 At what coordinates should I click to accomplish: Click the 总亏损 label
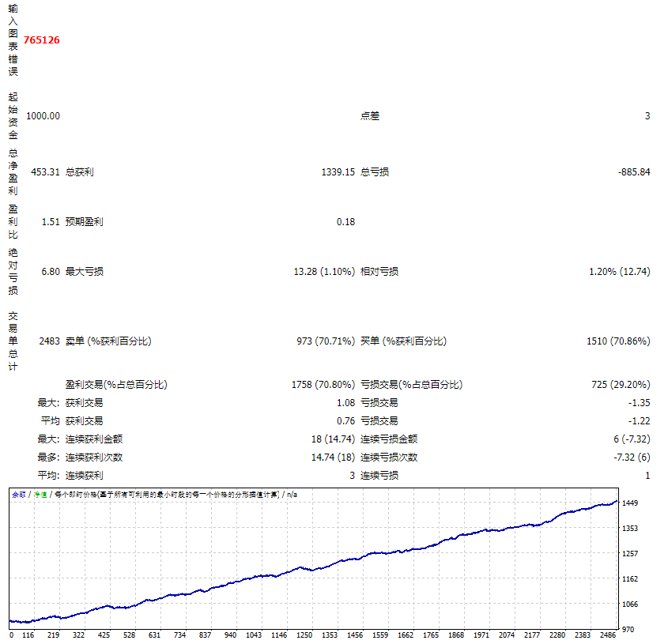click(x=375, y=172)
